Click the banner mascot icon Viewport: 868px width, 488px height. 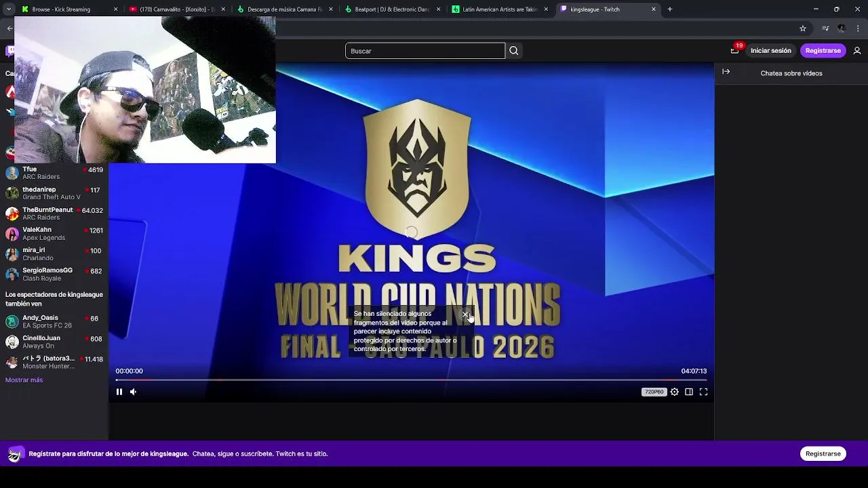tap(15, 454)
